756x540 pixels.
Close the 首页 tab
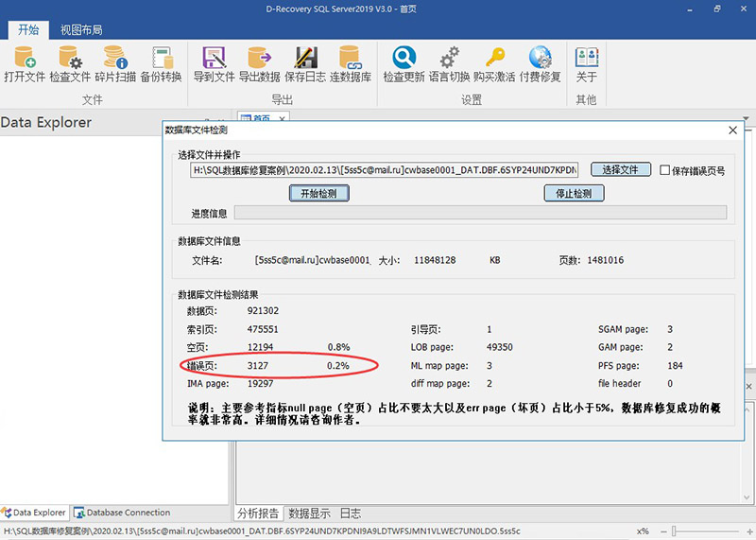tap(282, 118)
